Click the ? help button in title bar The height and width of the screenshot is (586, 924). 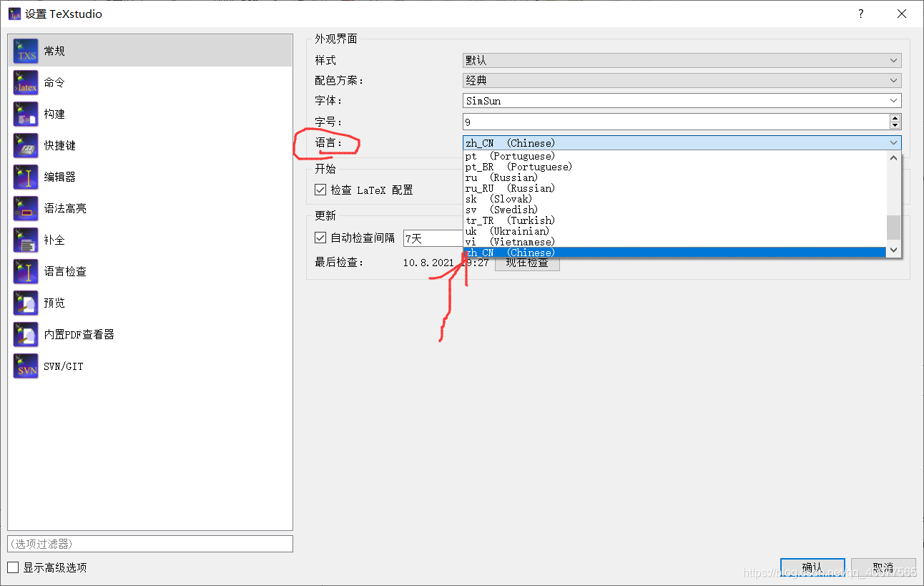click(x=860, y=14)
